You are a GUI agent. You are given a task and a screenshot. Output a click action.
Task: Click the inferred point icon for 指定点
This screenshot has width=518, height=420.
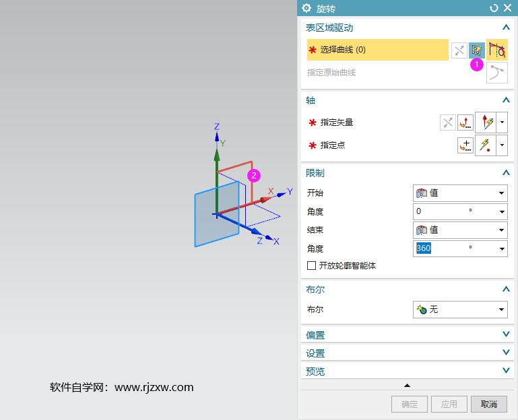486,145
